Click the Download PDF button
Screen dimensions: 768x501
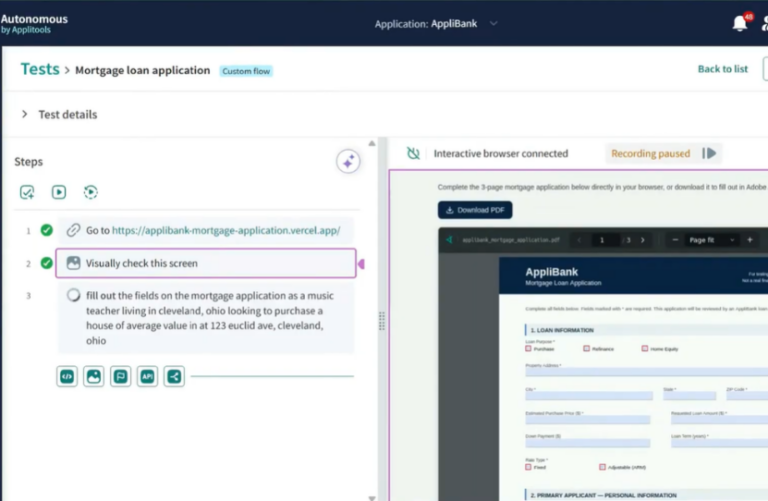click(x=475, y=210)
